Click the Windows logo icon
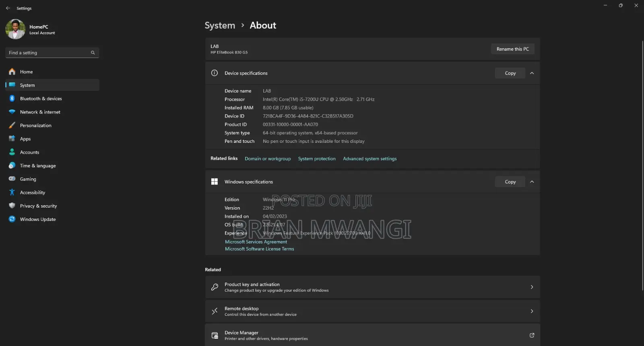 pos(215,182)
